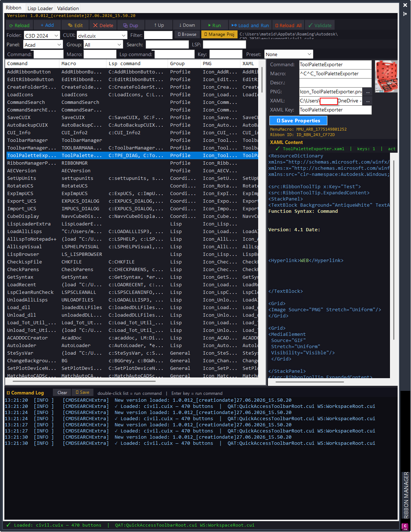Open the Folder dropdown showing C3D 2024

click(42, 35)
